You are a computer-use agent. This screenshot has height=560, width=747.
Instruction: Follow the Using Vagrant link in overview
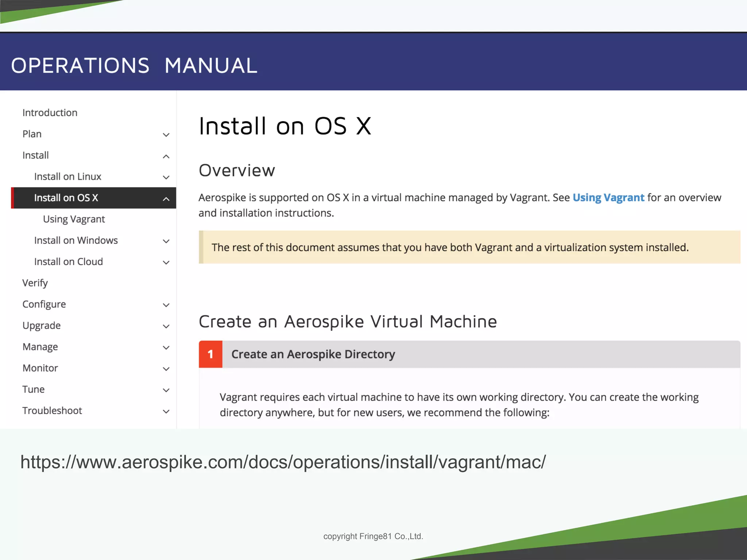pos(608,198)
